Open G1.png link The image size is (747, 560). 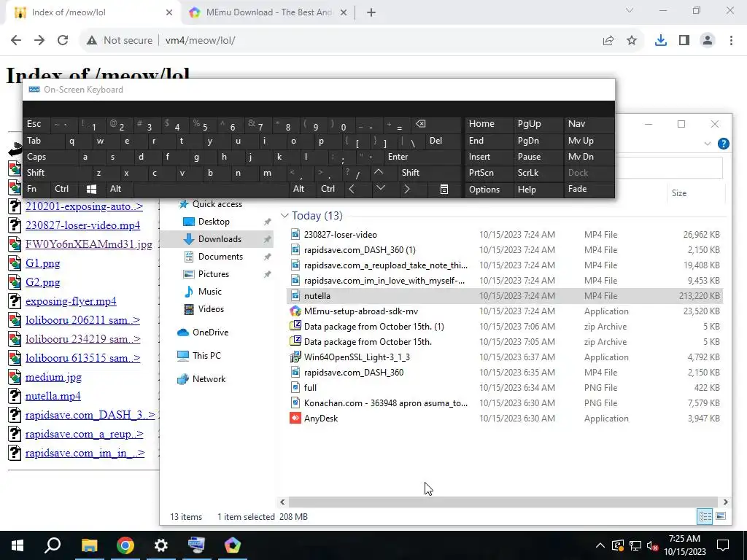43,263
